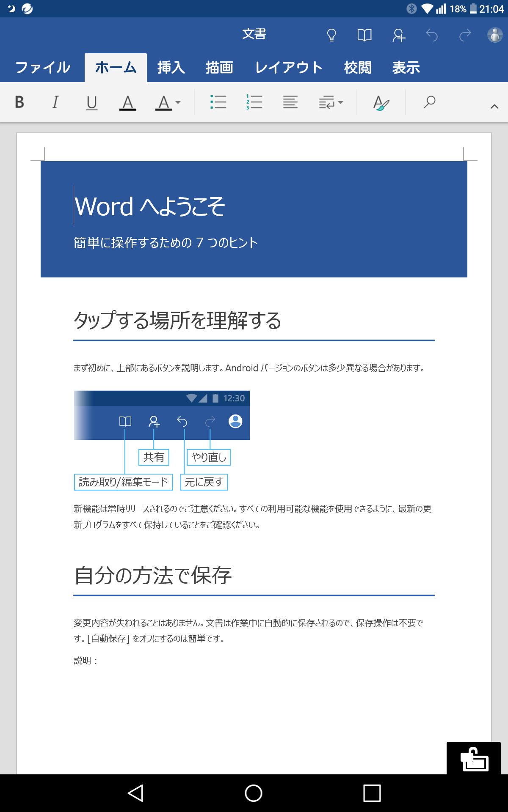The width and height of the screenshot is (508, 812).
Task: Switch to the 挿入 tab
Action: (171, 67)
